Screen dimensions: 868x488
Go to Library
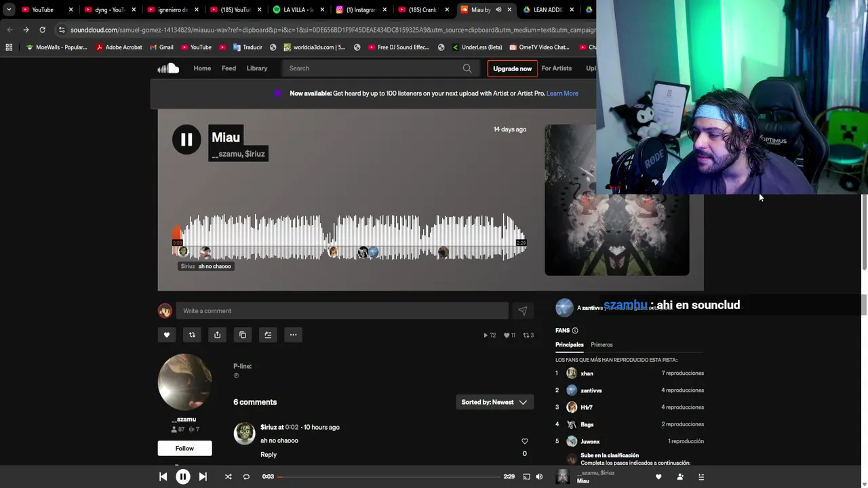coord(257,68)
